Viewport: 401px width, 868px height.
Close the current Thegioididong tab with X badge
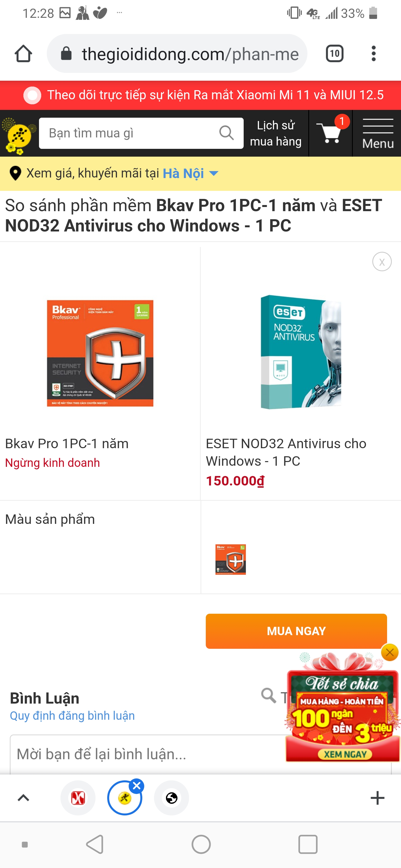(136, 786)
